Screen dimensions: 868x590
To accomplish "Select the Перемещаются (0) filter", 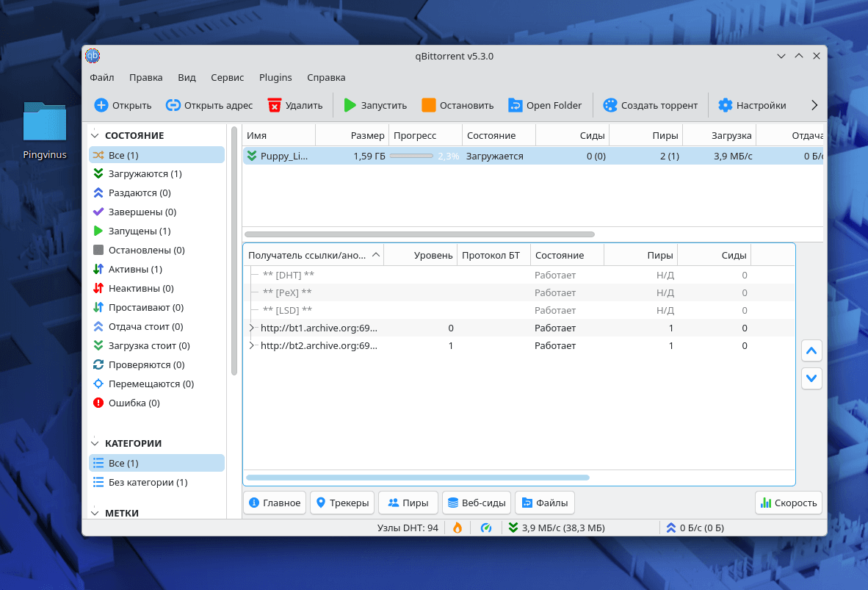I will [x=156, y=384].
